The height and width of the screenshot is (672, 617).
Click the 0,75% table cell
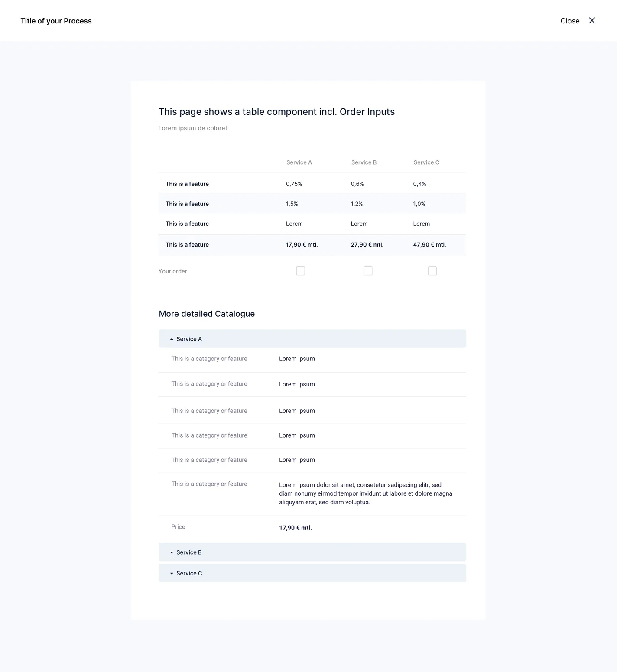(x=294, y=184)
